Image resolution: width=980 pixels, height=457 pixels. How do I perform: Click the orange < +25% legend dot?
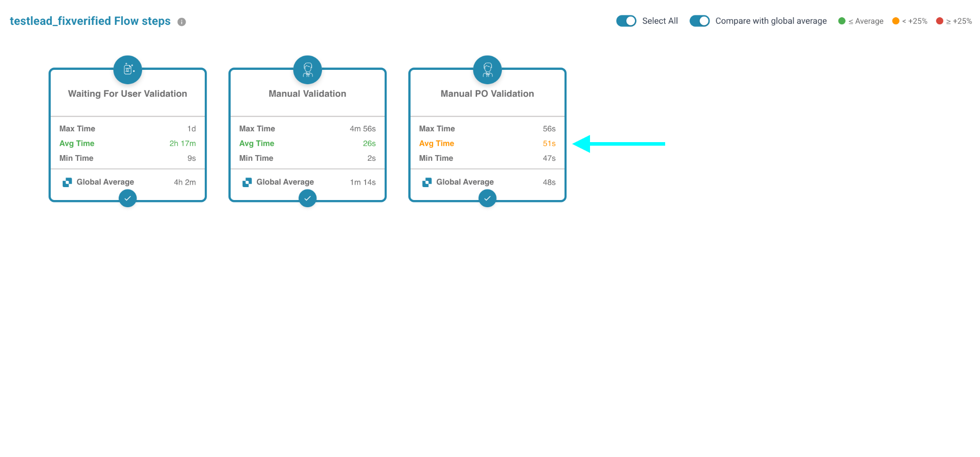pyautogui.click(x=896, y=21)
